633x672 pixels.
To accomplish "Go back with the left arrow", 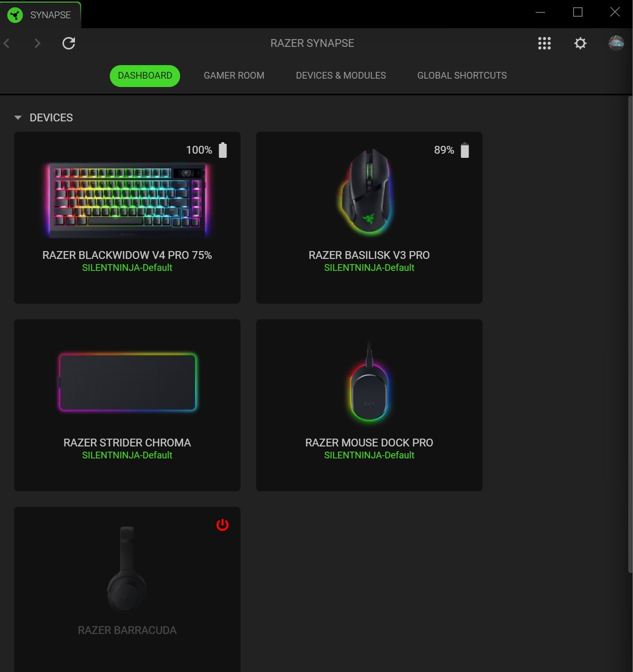I will coord(7,43).
